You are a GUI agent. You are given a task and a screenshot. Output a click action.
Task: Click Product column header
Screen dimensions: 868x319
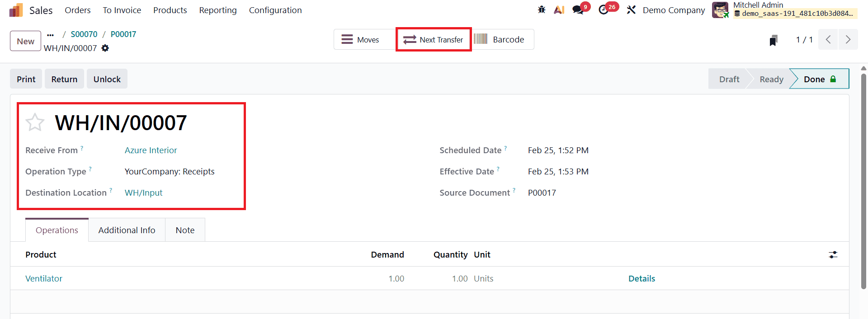41,254
